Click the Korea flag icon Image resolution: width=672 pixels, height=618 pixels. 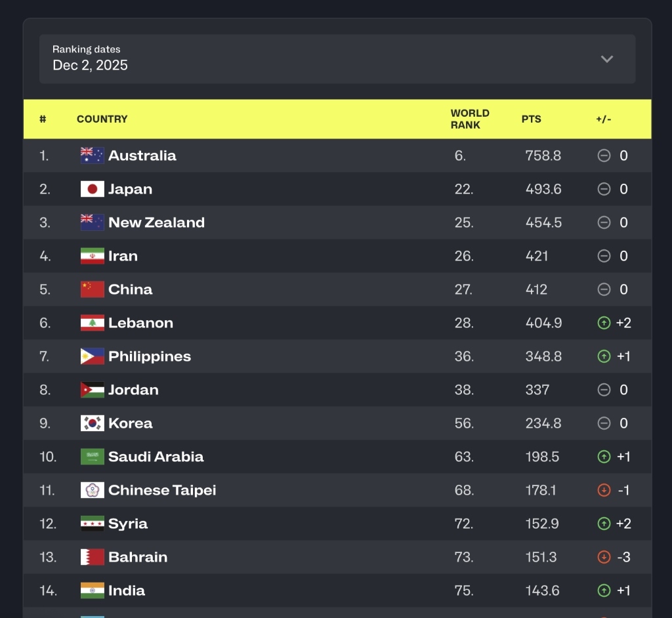92,423
